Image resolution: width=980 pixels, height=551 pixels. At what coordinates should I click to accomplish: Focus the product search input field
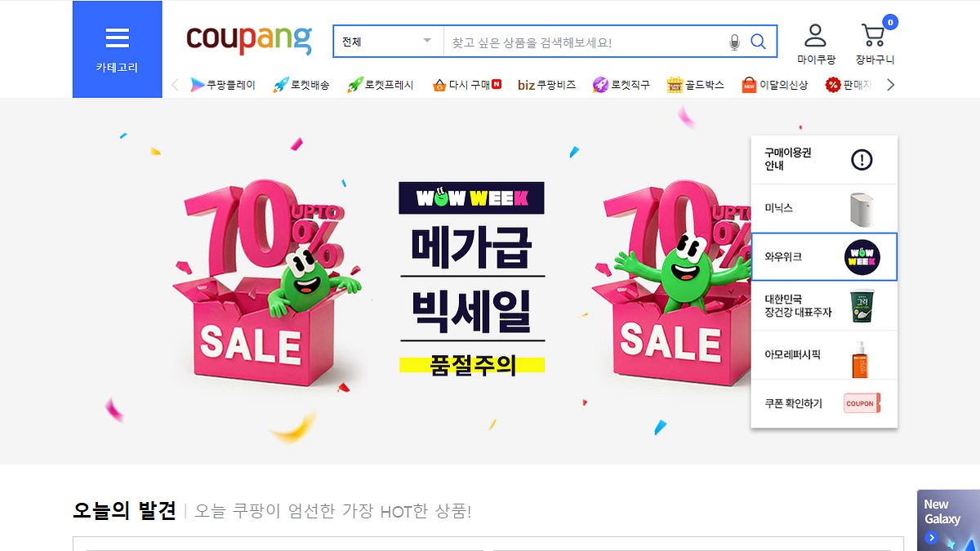584,42
